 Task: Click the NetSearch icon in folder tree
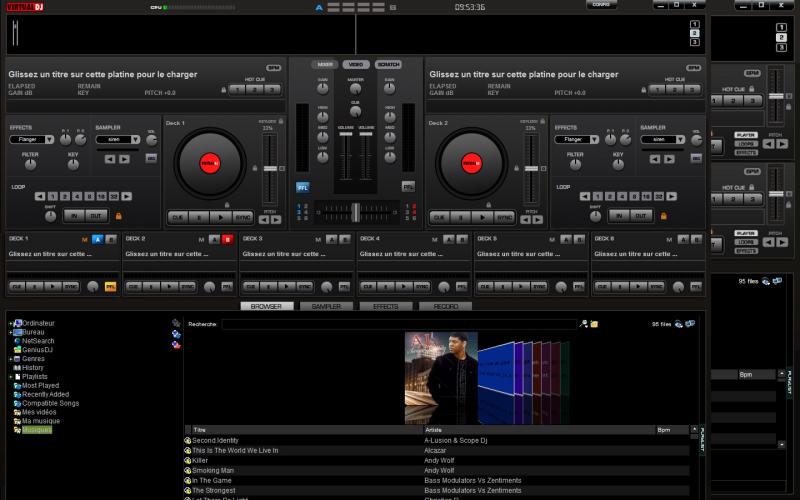coord(17,341)
